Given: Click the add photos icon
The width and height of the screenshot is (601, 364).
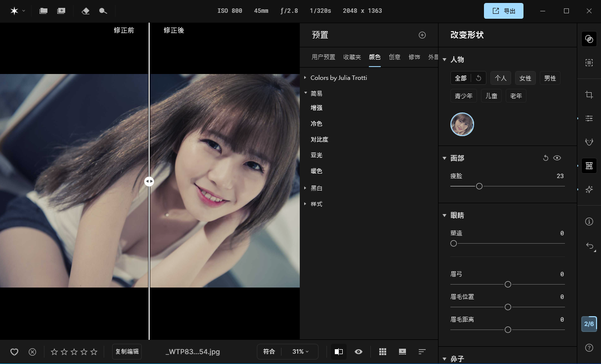Looking at the screenshot, I should (61, 11).
